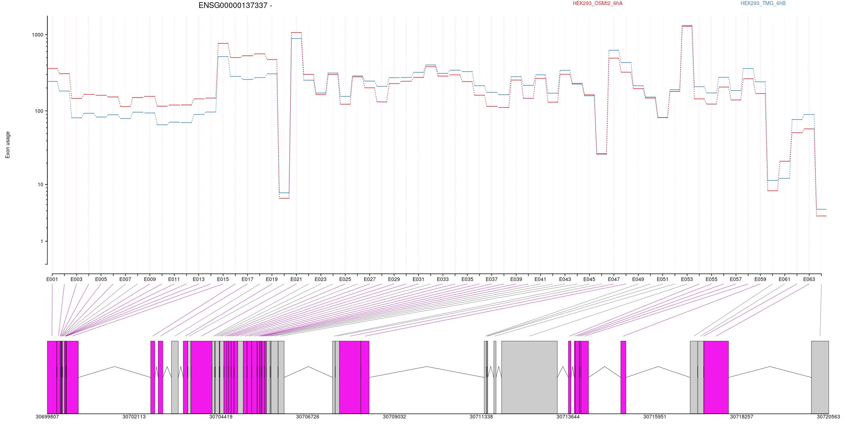Click y-axis value 10

(x=41, y=184)
